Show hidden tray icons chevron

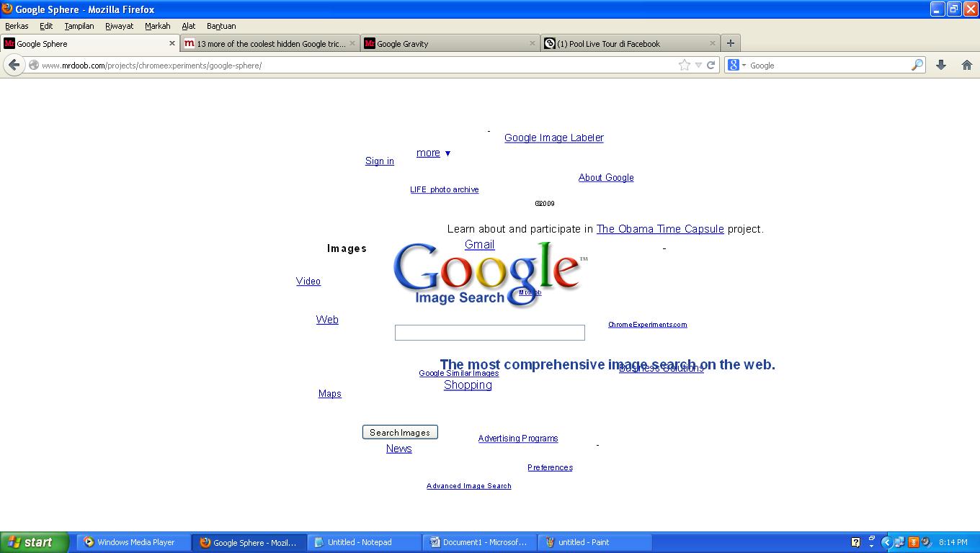point(887,542)
